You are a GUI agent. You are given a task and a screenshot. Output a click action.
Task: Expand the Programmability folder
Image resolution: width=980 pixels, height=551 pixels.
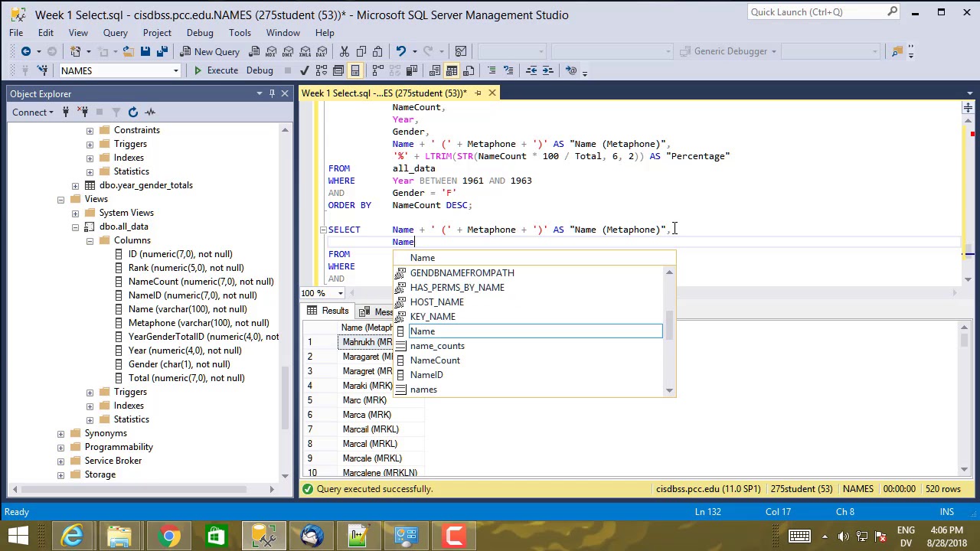60,447
